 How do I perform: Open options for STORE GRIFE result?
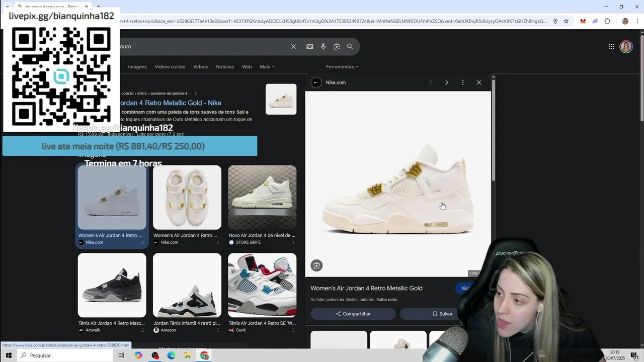click(x=293, y=242)
